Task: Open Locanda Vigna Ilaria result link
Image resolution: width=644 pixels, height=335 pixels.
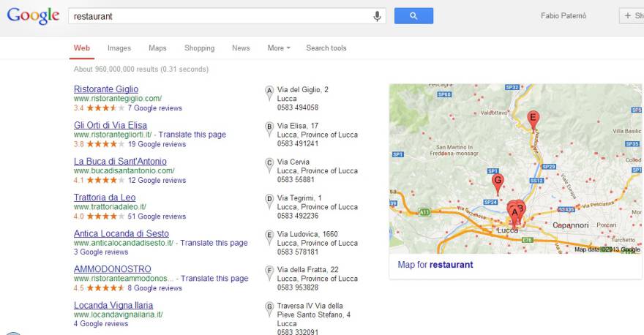Action: [113, 306]
